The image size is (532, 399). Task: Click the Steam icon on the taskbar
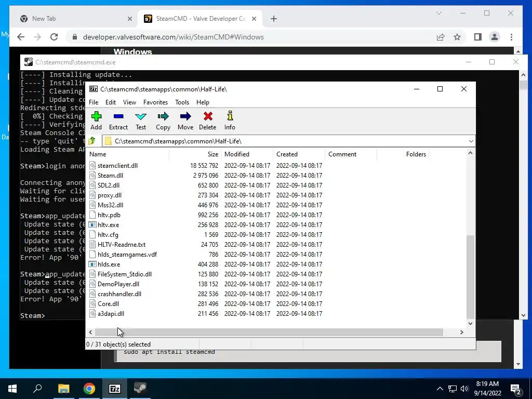[x=140, y=389]
